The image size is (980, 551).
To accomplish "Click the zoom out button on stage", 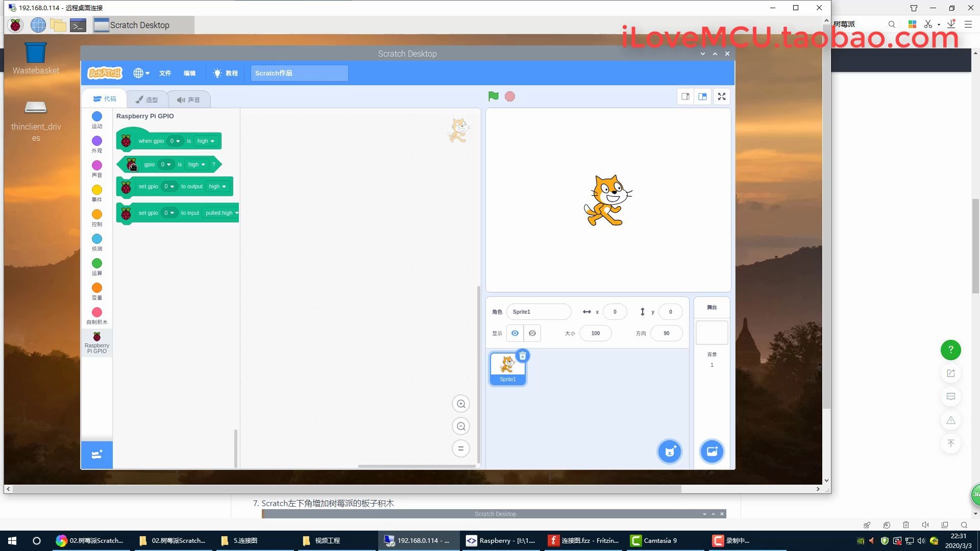I will (461, 426).
